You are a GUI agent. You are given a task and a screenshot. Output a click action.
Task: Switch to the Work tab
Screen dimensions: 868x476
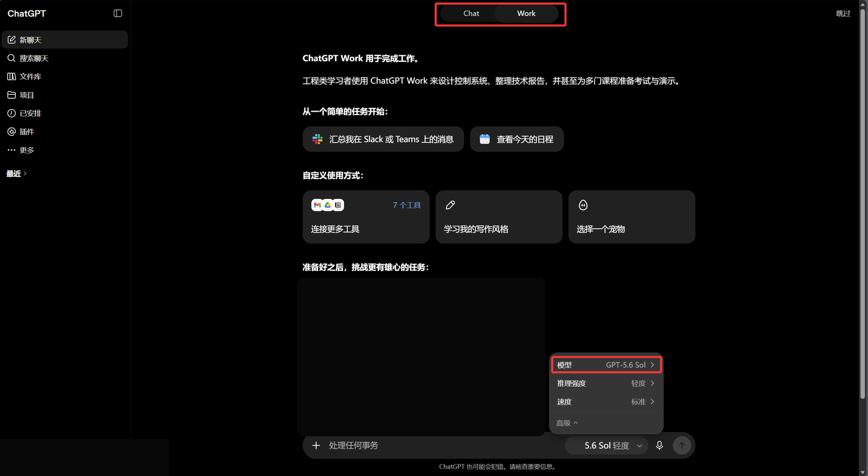tap(526, 14)
